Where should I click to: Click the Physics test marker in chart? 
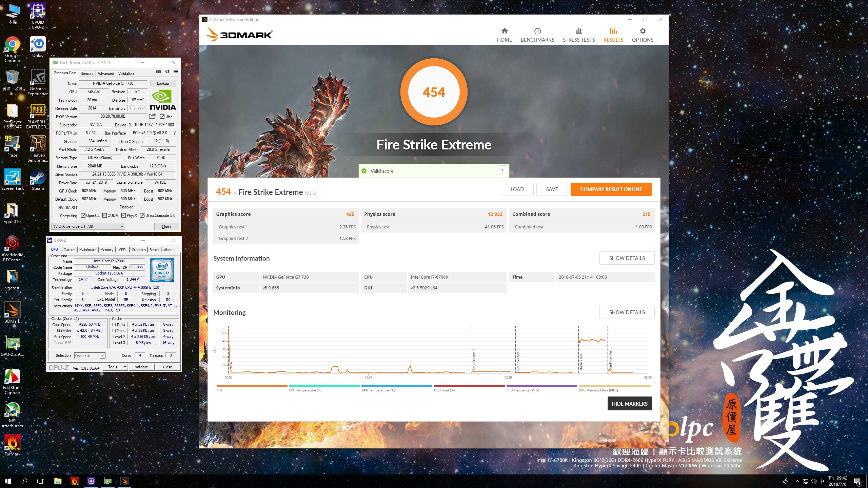[581, 362]
